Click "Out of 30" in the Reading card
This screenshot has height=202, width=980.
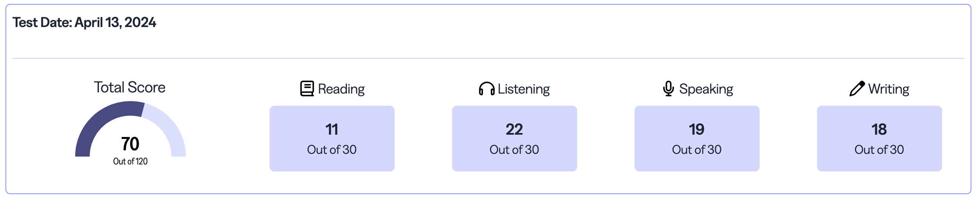click(x=332, y=150)
